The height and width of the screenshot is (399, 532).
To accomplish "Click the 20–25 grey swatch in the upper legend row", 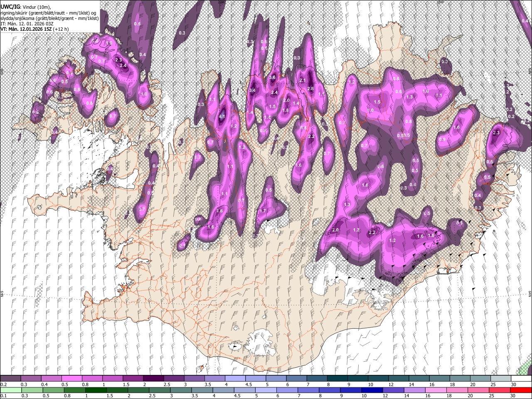I will [x=480, y=379].
